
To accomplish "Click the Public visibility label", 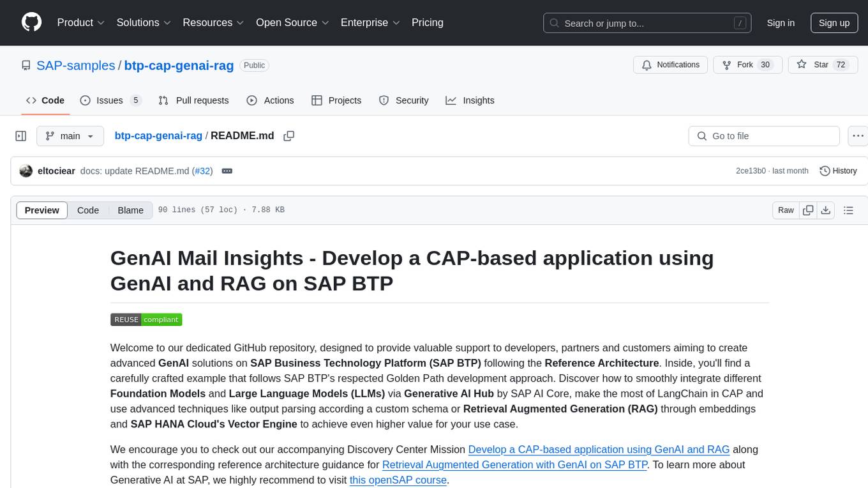I will (x=254, y=65).
